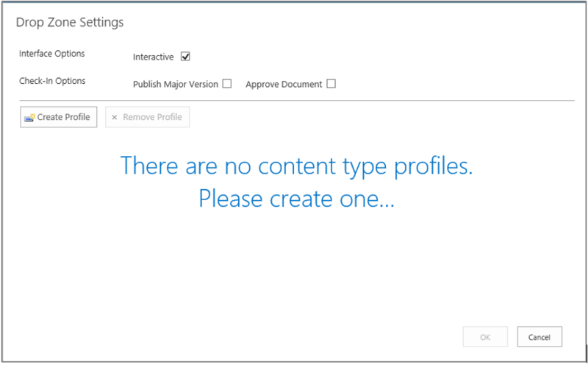This screenshot has height=365, width=588.
Task: Click the Create Profile folder icon
Action: [x=29, y=117]
